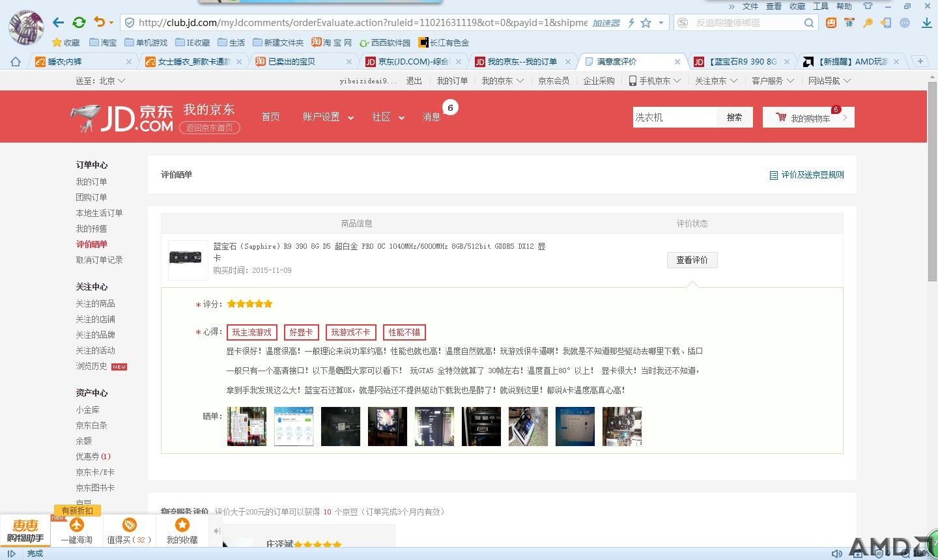Viewport: 938px width, 560px height.
Task: Open the 账户设置 dropdown in red header
Action: pyautogui.click(x=328, y=117)
